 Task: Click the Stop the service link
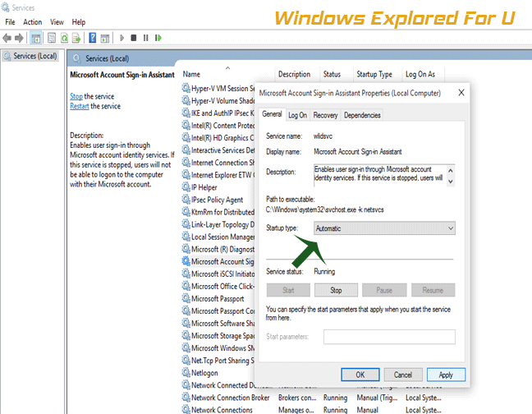pyautogui.click(x=76, y=96)
